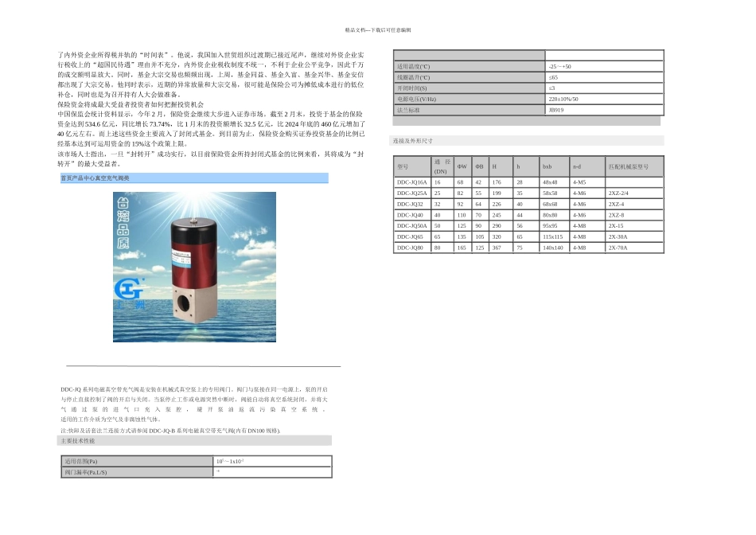756x535 pixels.
Task: Click the 型号 column header
Action: pos(412,166)
